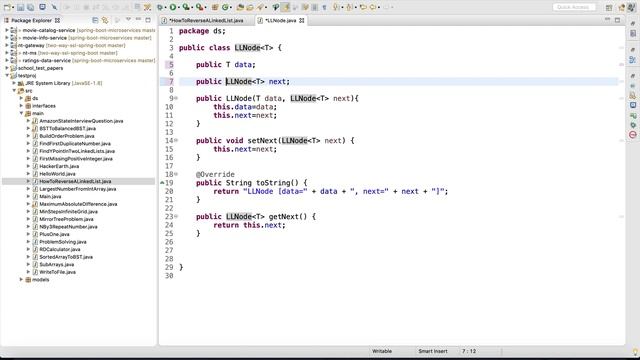Viewport: 640px width, 360px height.
Task: Expand the school_test_papers project
Action: 7,68
